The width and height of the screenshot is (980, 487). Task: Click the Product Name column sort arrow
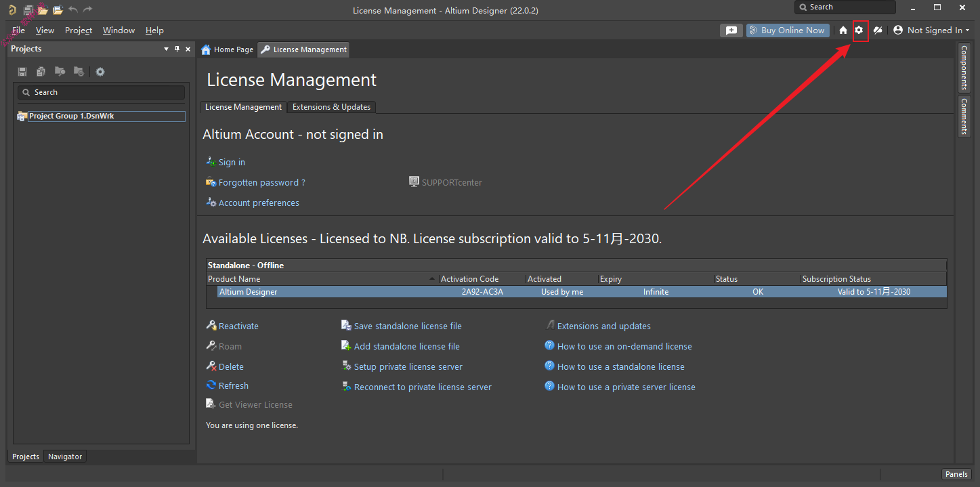coord(433,279)
